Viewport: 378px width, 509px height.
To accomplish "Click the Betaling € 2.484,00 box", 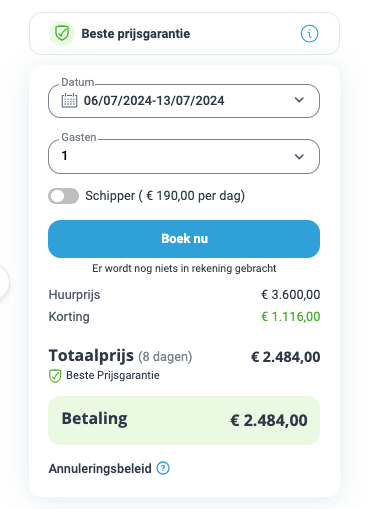I will 184,420.
